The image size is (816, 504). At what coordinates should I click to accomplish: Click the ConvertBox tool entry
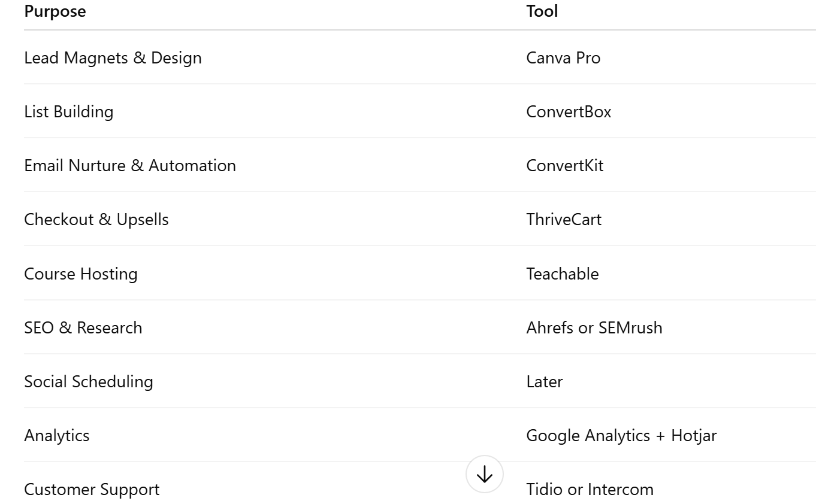[x=569, y=112]
